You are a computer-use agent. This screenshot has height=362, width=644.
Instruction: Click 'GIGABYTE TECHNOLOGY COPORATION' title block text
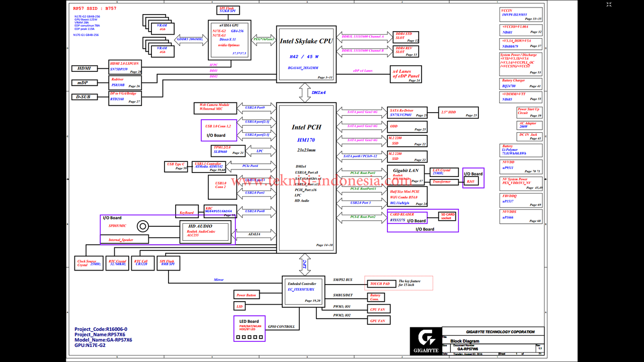point(501,332)
